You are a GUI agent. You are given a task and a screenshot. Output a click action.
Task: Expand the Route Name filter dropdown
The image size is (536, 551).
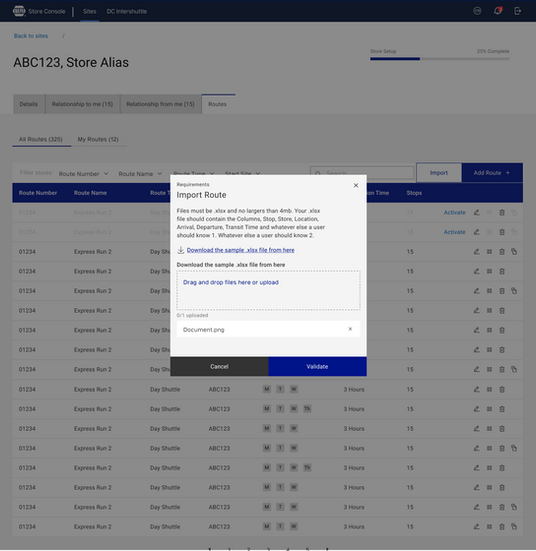(140, 174)
